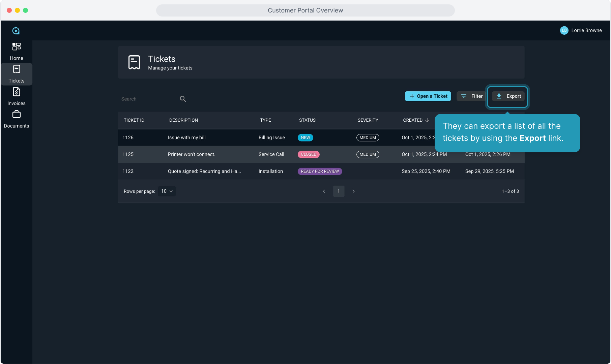Open the Filter options
Image resolution: width=611 pixels, height=364 pixels.
472,96
